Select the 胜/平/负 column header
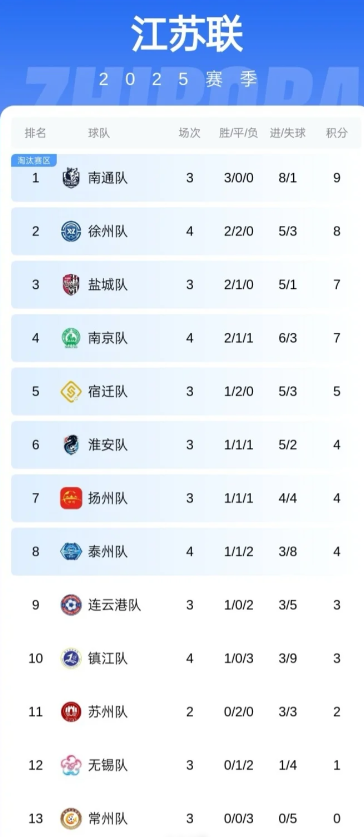Screen dimensions: 364x837 click(238, 133)
